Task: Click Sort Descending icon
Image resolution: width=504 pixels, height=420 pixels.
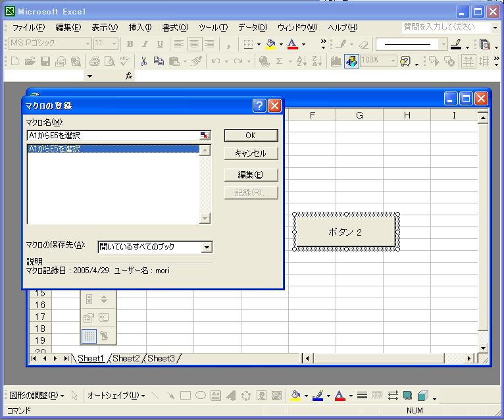Action: [x=317, y=61]
